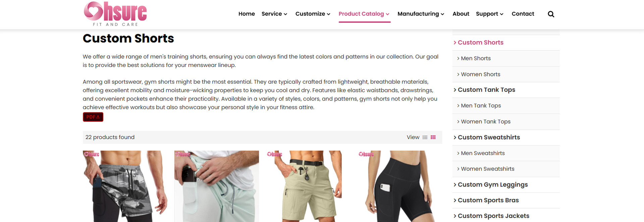644x222 pixels.
Task: Click the Ohsure Fit and Care logo
Action: (x=115, y=14)
